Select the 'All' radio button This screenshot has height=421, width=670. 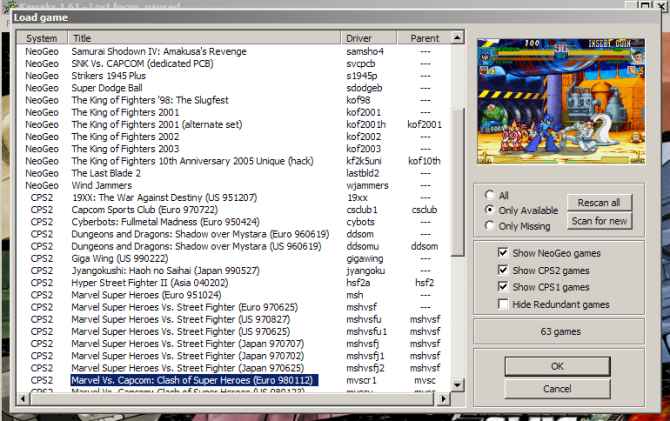tap(489, 194)
